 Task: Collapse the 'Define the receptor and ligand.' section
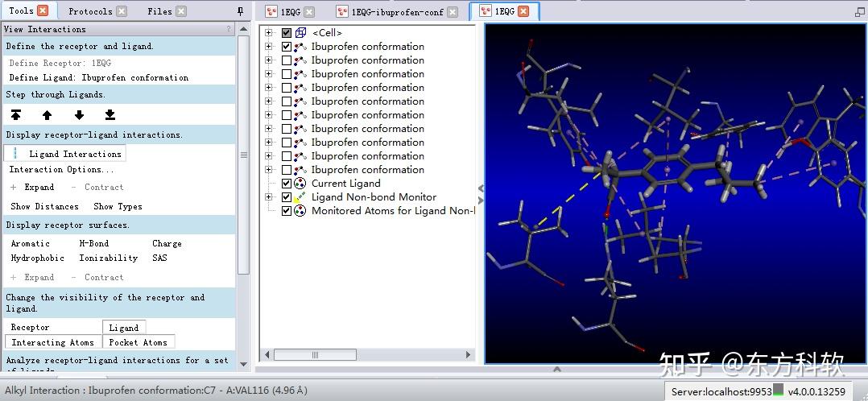click(119, 47)
